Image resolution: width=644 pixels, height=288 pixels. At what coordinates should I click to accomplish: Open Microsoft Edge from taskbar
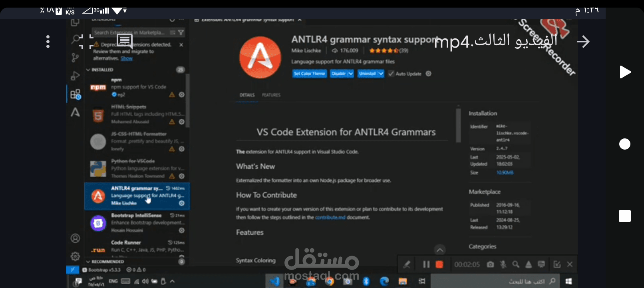click(384, 281)
